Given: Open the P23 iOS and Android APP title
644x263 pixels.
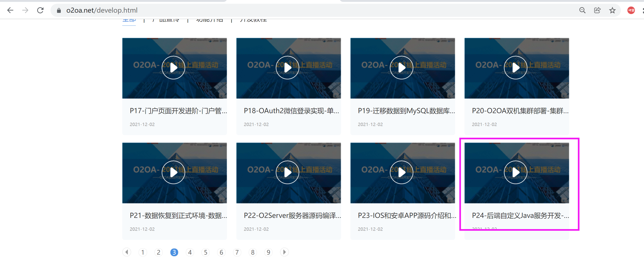Looking at the screenshot, I should 407,216.
